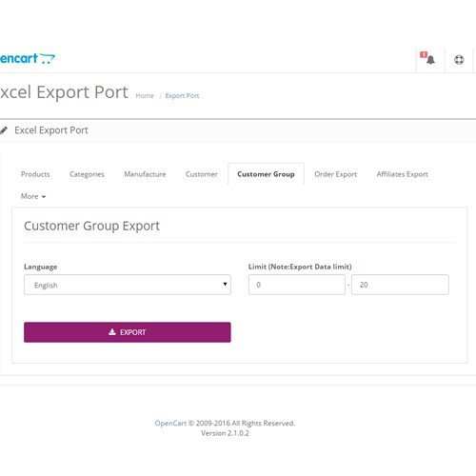
Task: Select the Customer tab
Action: click(x=202, y=174)
